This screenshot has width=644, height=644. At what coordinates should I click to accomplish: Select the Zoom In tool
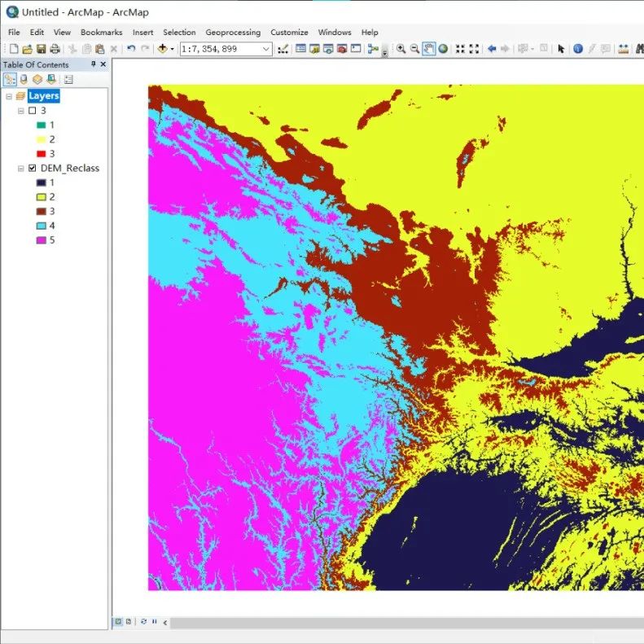point(401,49)
